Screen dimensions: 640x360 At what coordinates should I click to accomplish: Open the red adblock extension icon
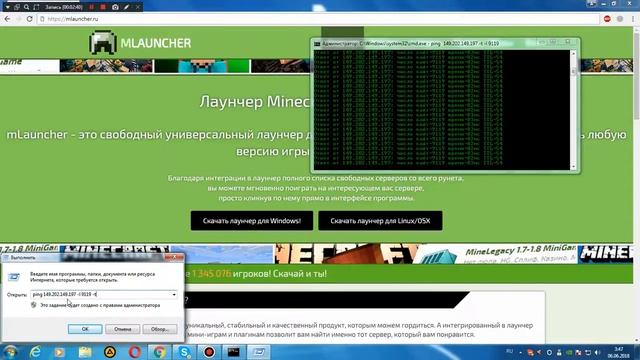(x=607, y=19)
